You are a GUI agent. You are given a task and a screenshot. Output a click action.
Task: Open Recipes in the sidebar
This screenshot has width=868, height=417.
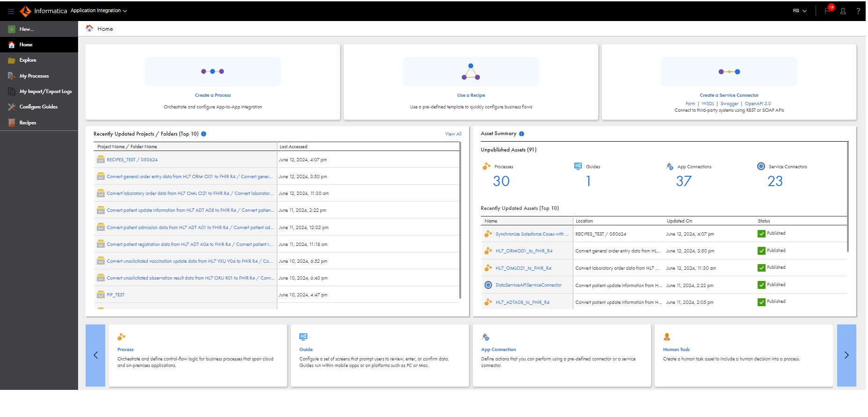pyautogui.click(x=39, y=122)
